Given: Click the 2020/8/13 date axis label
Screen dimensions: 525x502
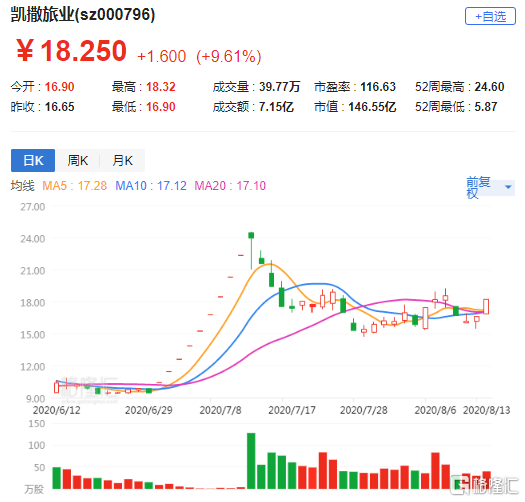Looking at the screenshot, I should [x=486, y=410].
